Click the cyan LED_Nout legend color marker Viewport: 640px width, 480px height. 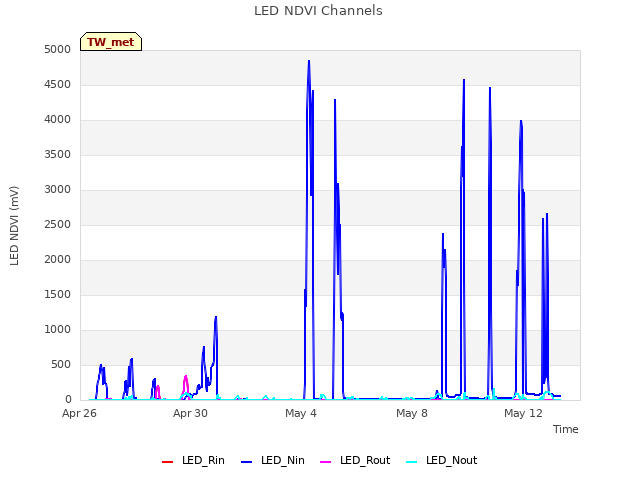(x=412, y=462)
